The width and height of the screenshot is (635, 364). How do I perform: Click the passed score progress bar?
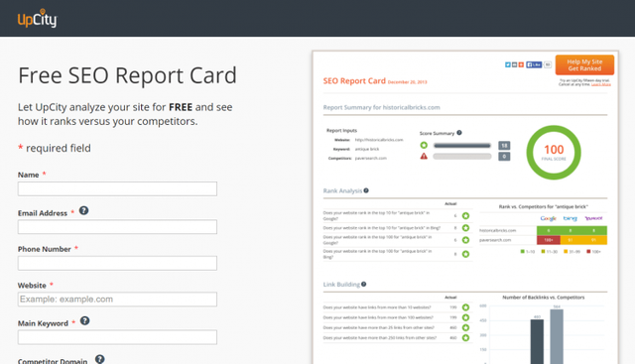[462, 146]
